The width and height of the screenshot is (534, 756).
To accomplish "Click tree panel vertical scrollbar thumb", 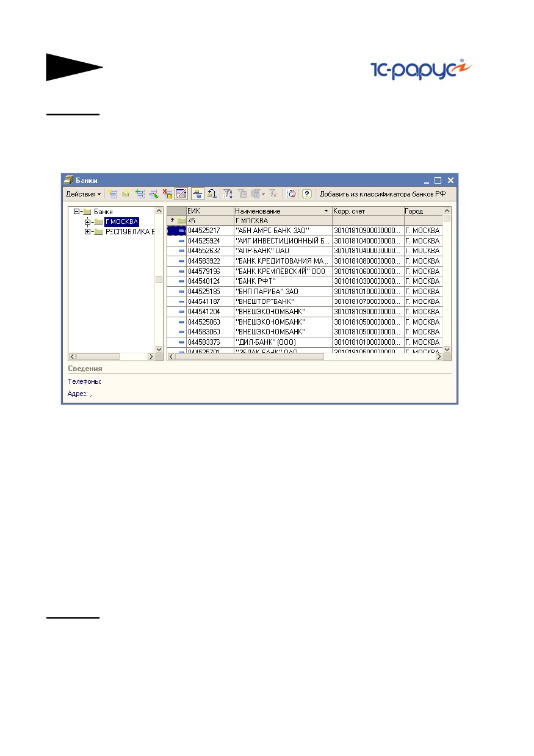I will click(x=159, y=280).
